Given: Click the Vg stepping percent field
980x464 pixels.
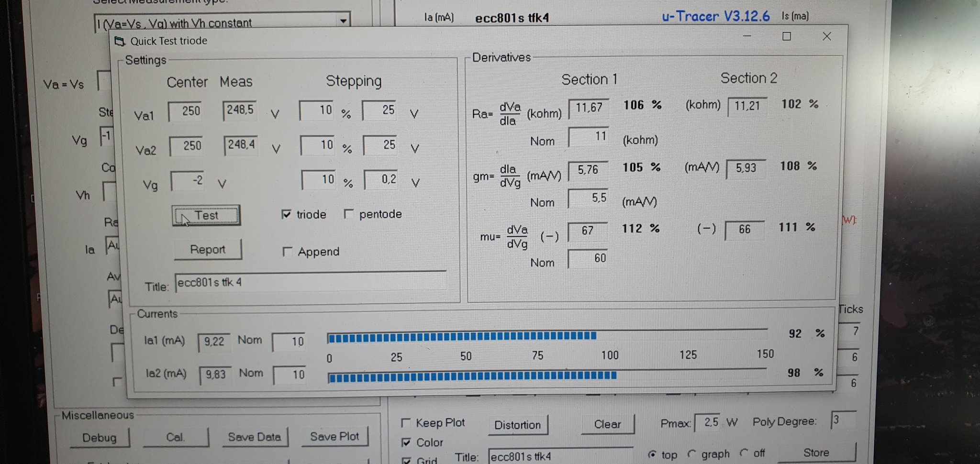Looking at the screenshot, I should (x=318, y=180).
